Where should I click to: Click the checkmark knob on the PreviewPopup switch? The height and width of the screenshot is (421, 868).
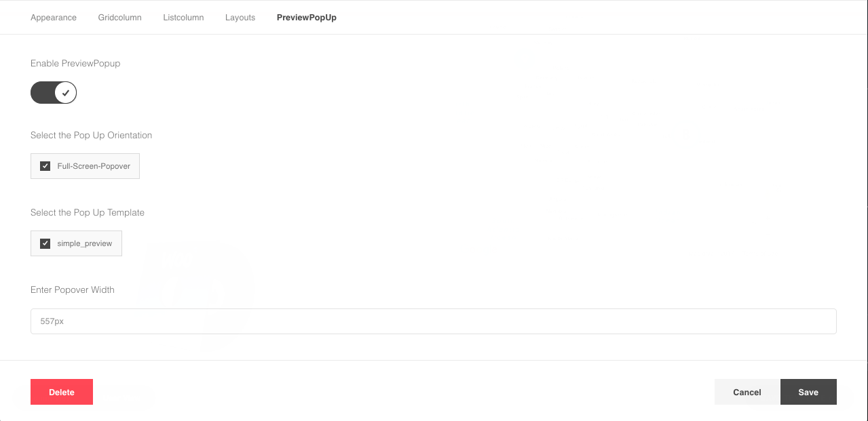click(x=66, y=93)
